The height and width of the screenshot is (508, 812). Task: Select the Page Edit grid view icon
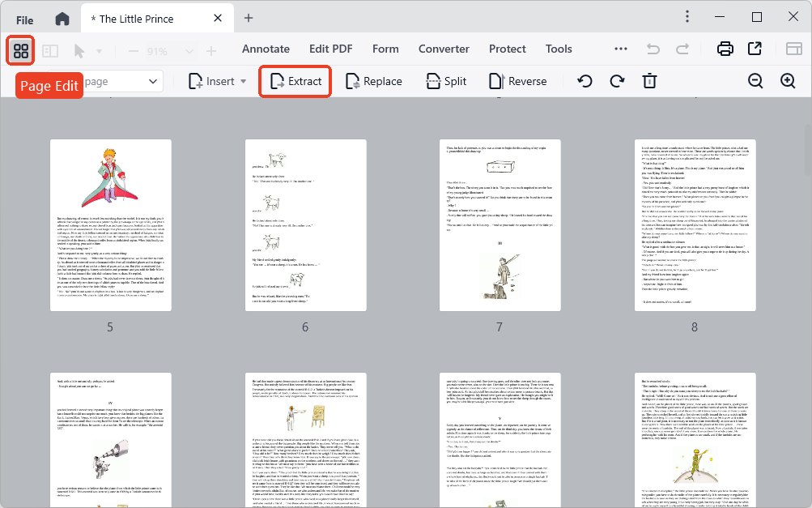tap(20, 50)
